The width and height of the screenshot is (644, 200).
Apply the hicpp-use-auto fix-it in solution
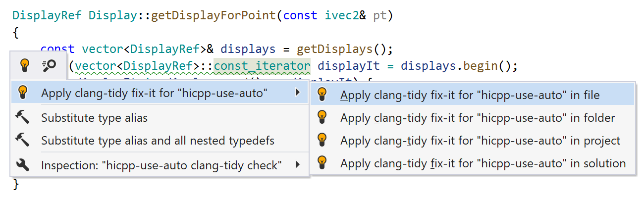483,163
